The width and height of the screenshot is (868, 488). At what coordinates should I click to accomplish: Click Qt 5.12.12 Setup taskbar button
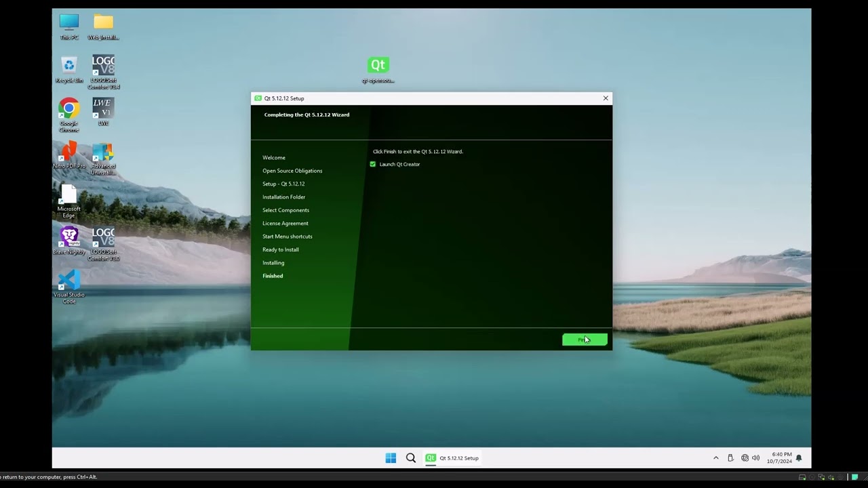click(x=452, y=458)
